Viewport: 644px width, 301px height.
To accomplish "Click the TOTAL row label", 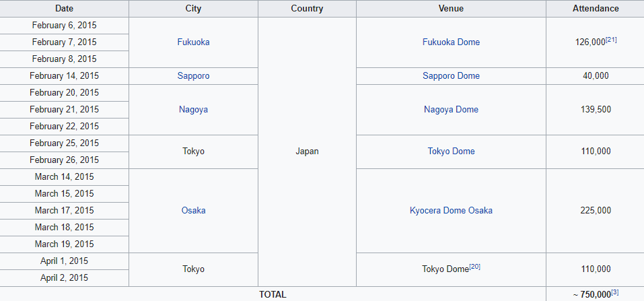I will click(273, 294).
